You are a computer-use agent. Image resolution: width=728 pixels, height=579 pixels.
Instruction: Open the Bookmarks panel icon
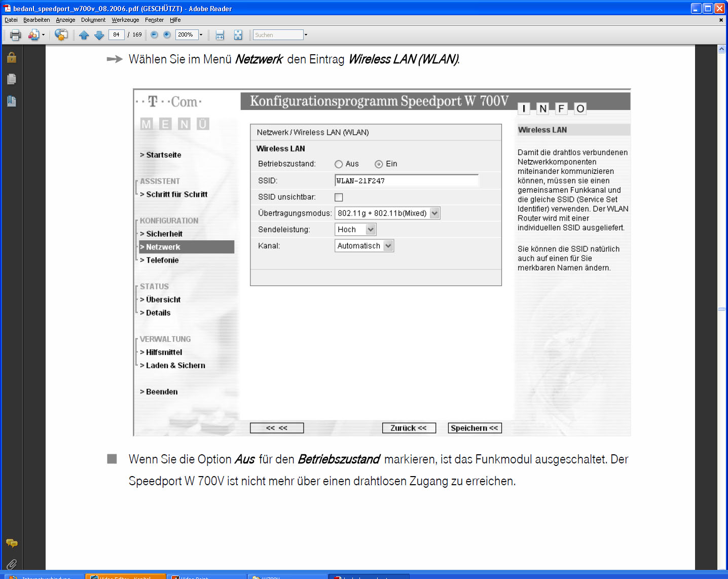[x=12, y=101]
